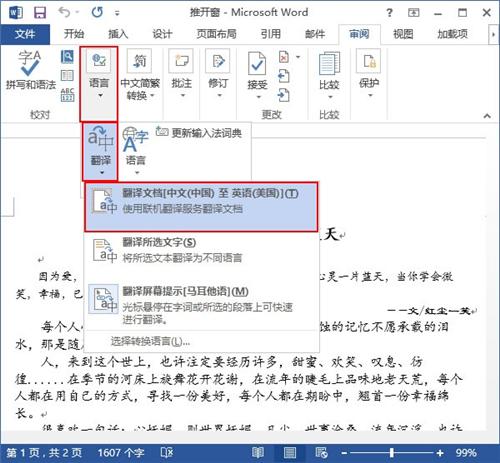The width and height of the screenshot is (500, 463).
Task: Click the proofing errors book icon
Action: pyautogui.click(x=166, y=453)
